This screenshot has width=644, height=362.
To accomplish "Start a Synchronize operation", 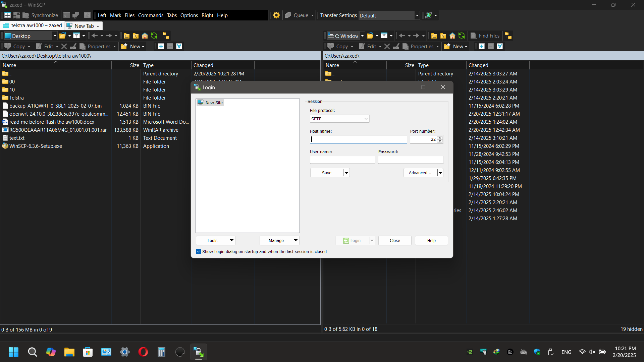I will [44, 15].
